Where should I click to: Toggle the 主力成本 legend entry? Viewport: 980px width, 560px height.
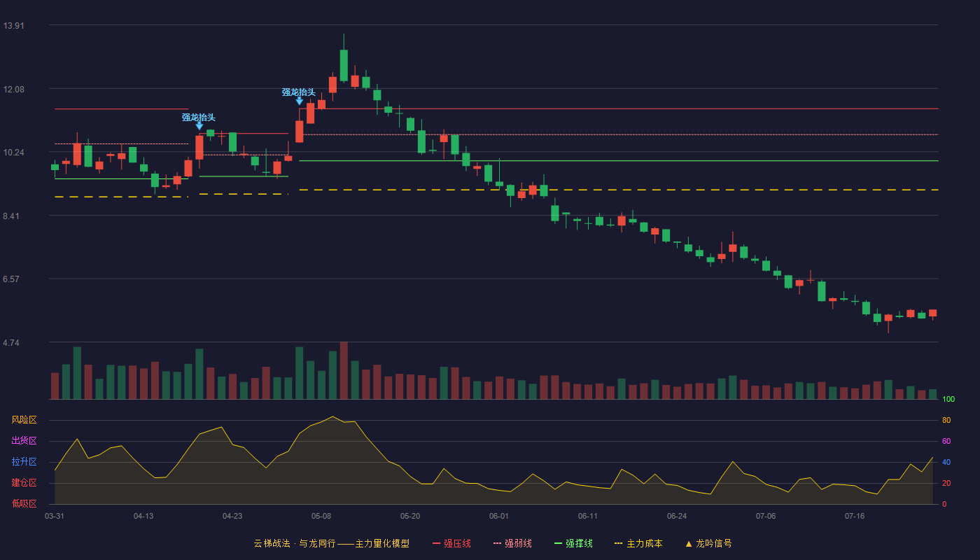tap(638, 543)
